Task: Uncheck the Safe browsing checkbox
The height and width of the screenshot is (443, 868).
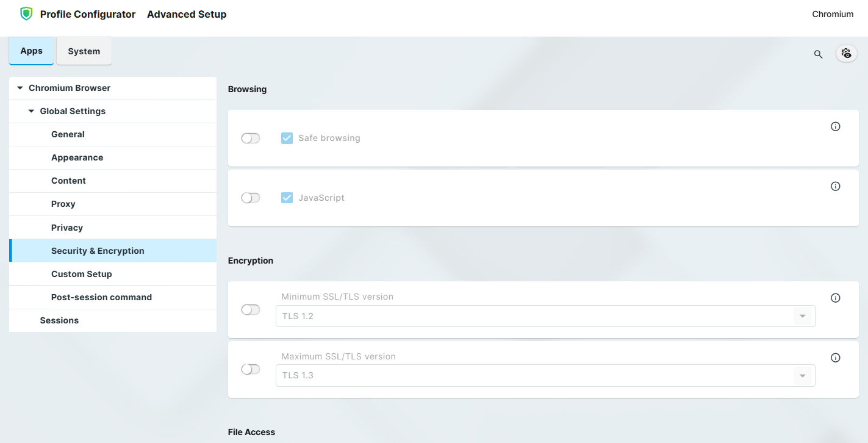Action: [287, 139]
